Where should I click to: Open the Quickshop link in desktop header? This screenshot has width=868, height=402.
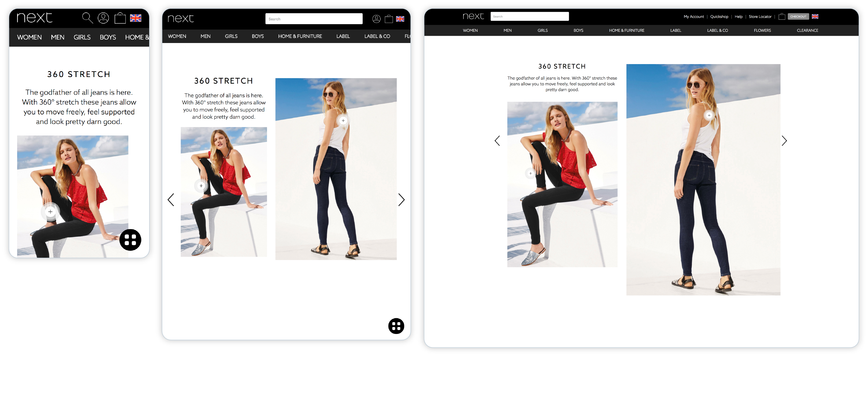tap(719, 17)
